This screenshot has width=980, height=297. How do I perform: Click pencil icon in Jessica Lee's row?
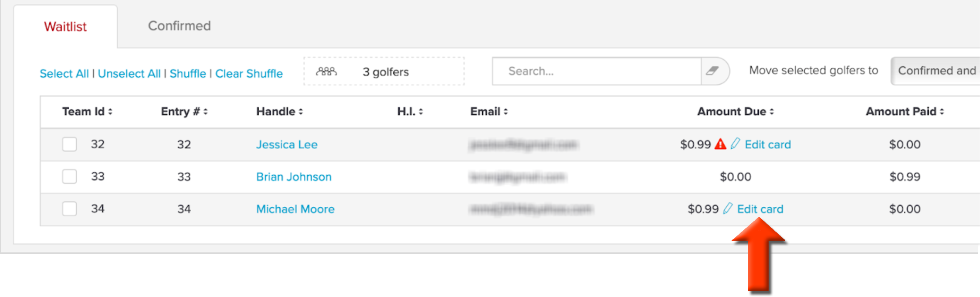pos(735,143)
